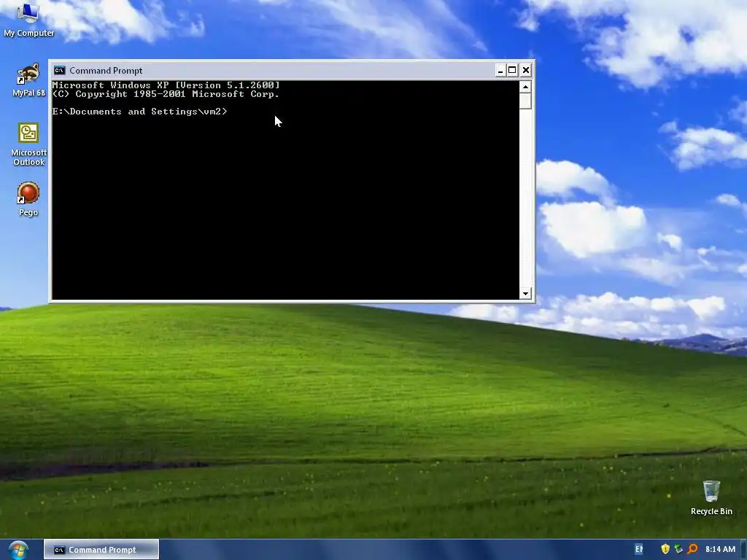Screen dimensions: 747x560
Task: Click the E:\Documents and Settings\vm2> prompt line
Action: (x=139, y=112)
